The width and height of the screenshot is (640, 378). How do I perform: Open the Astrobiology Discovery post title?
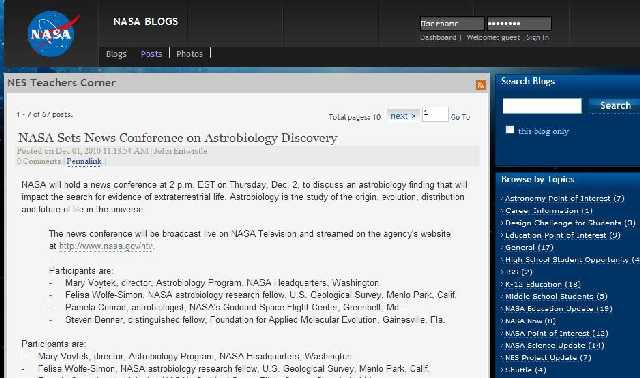pyautogui.click(x=178, y=138)
